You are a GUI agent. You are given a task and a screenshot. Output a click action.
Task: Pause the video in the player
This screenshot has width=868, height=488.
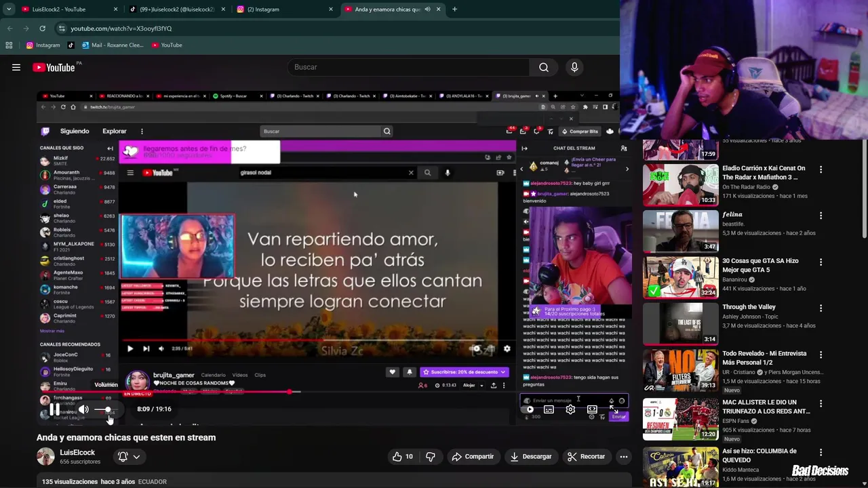click(x=54, y=409)
